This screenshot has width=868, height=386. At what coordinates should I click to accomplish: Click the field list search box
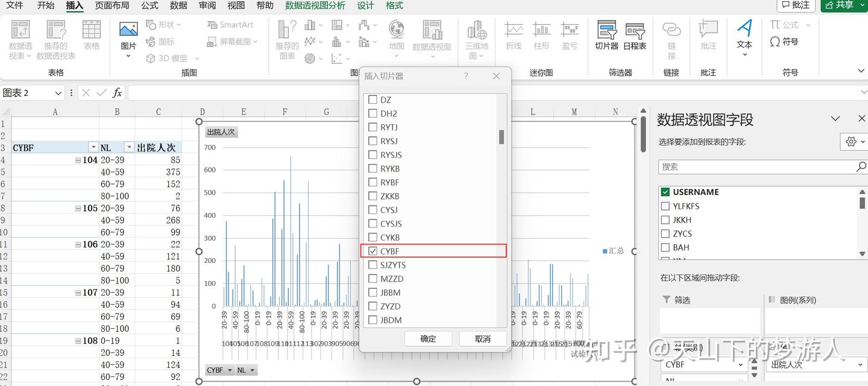point(763,167)
